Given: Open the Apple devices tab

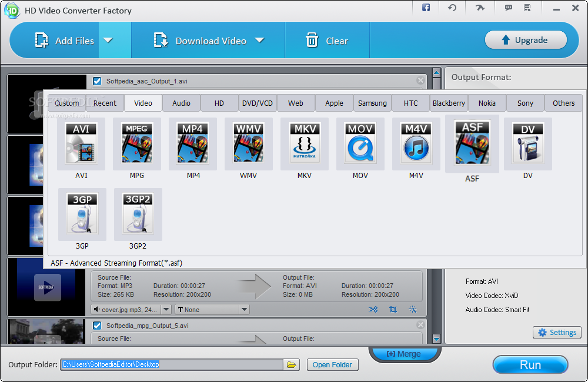Looking at the screenshot, I should point(334,103).
